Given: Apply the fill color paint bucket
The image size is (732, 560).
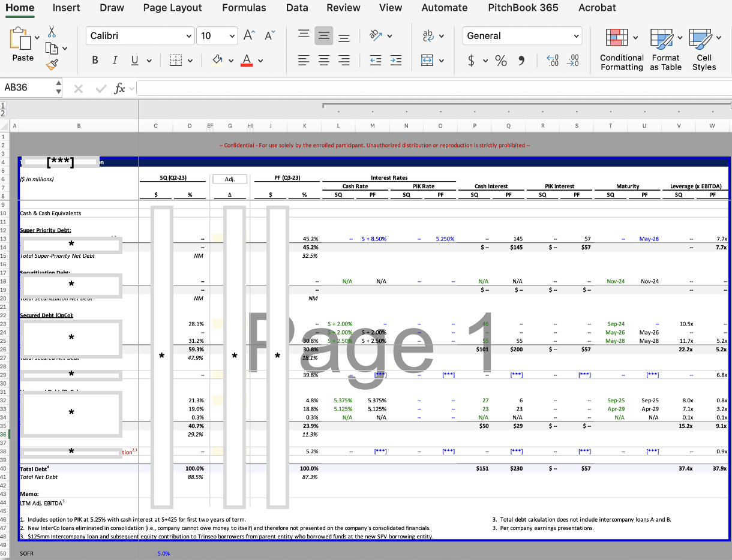Looking at the screenshot, I should pyautogui.click(x=217, y=60).
